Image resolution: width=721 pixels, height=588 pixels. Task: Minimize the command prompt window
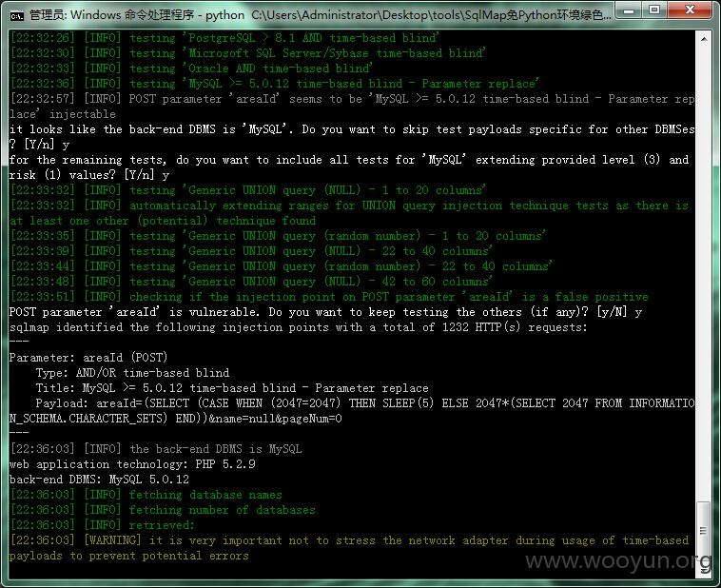pyautogui.click(x=629, y=10)
